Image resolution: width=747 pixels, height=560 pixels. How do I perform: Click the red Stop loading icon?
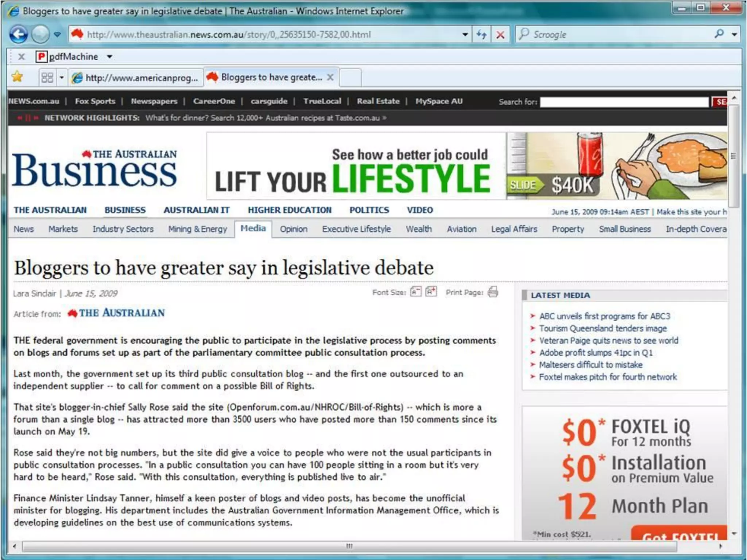pos(500,35)
